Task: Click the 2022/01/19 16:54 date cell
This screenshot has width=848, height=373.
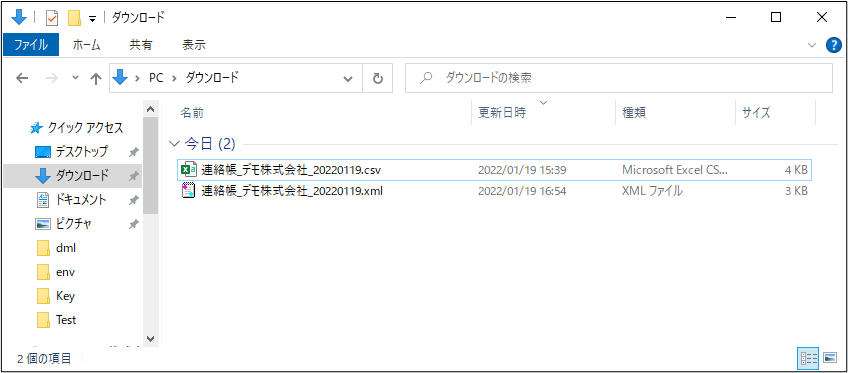Action: coord(522,190)
